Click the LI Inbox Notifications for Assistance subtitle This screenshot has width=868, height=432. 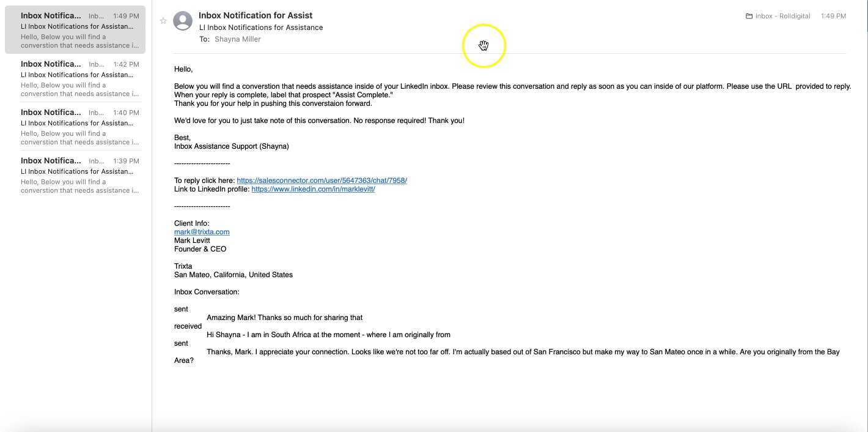pos(261,27)
